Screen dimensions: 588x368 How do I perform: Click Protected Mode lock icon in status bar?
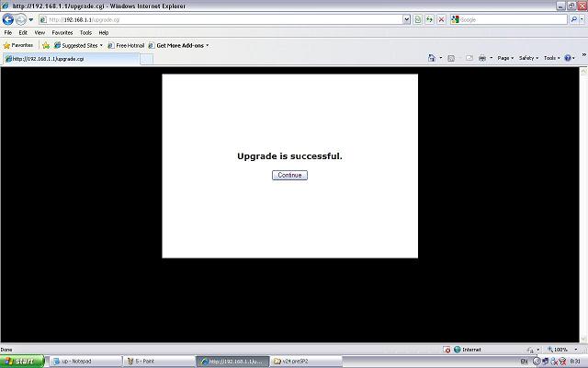531,350
